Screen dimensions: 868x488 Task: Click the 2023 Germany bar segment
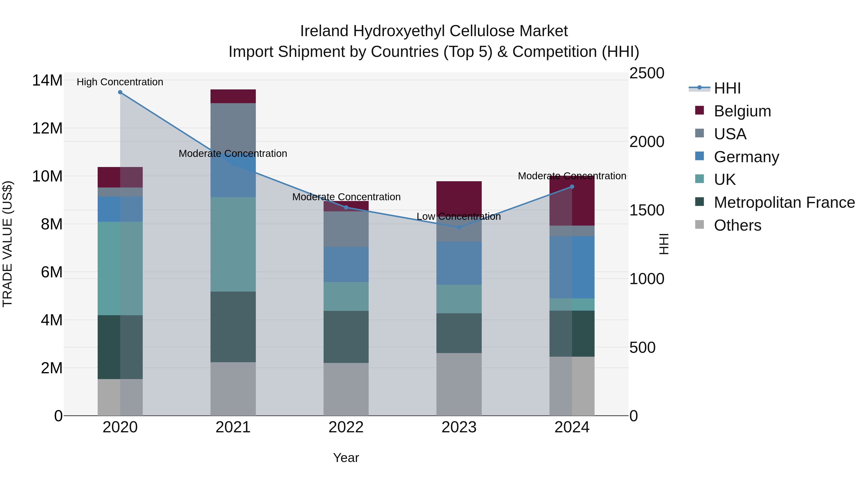[x=459, y=263]
